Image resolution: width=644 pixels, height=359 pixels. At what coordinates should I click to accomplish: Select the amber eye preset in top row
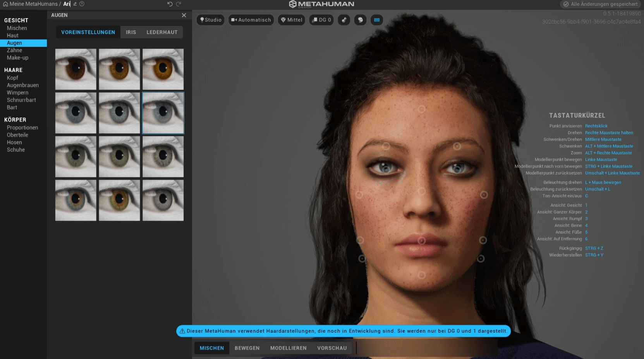[163, 69]
